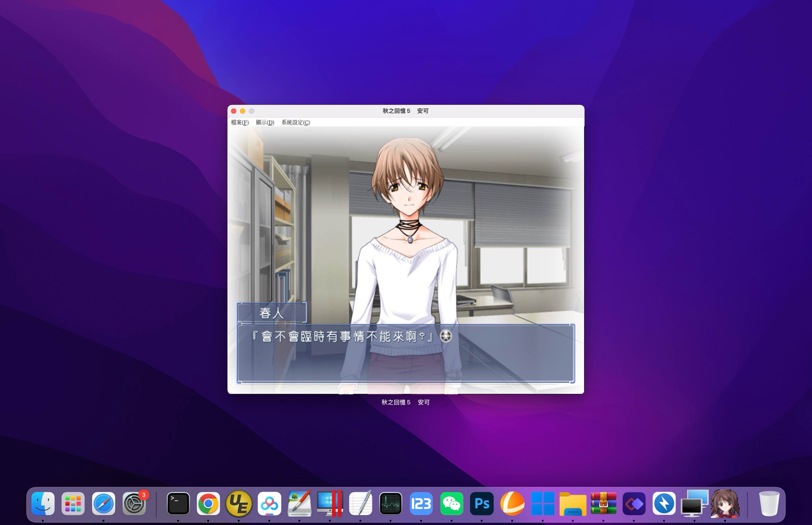Click the title bar text 秋之回憶 5 安可

click(405, 111)
